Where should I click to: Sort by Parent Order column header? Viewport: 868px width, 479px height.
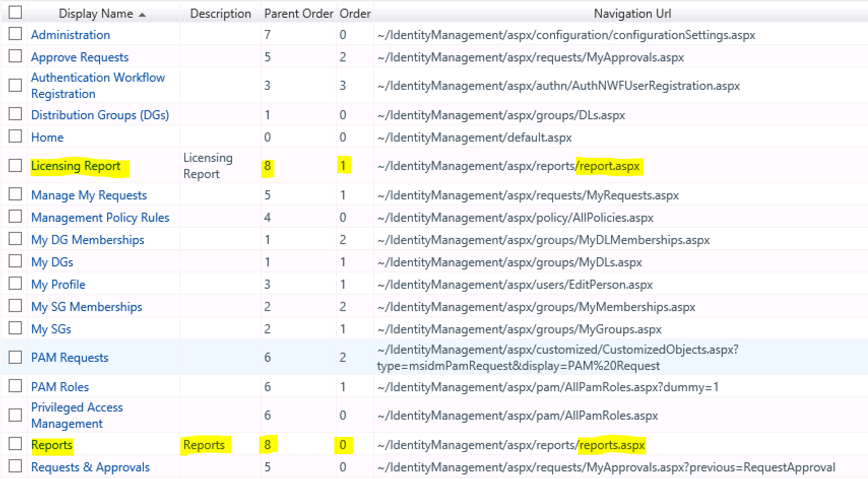click(298, 14)
